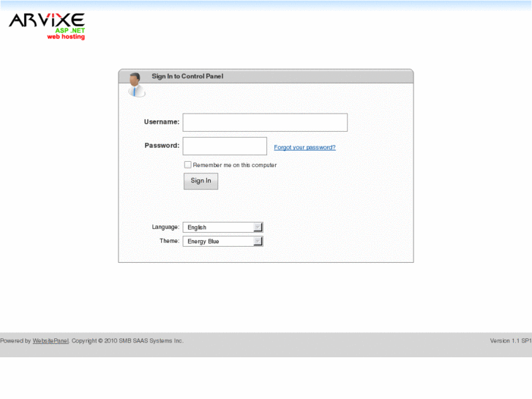
Task: Click the Version 1.1 SP1 footer text
Action: point(510,340)
